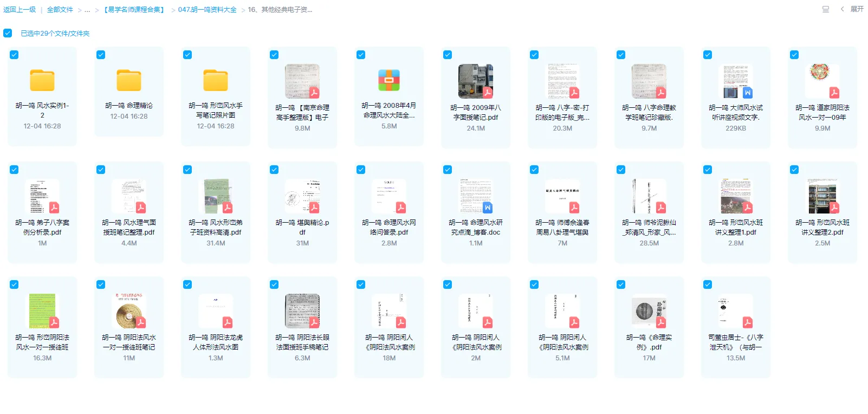The image size is (868, 414).
Task: Open the 胡一鸣 命理精论 folder icon
Action: (x=129, y=81)
